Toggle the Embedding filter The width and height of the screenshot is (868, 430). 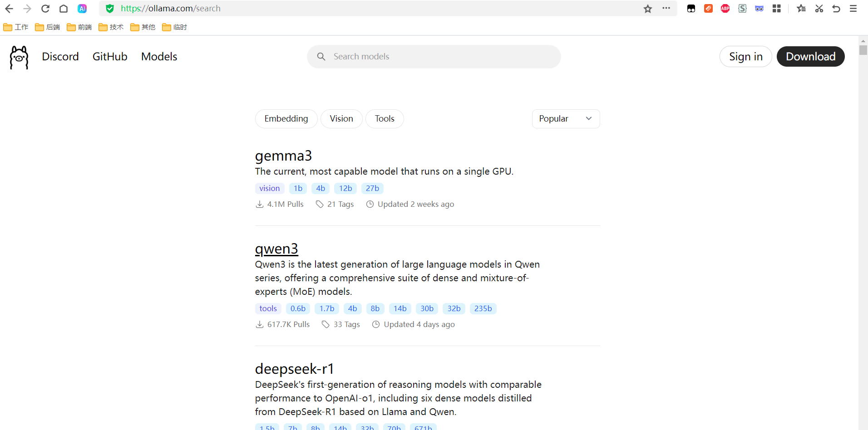(x=286, y=119)
